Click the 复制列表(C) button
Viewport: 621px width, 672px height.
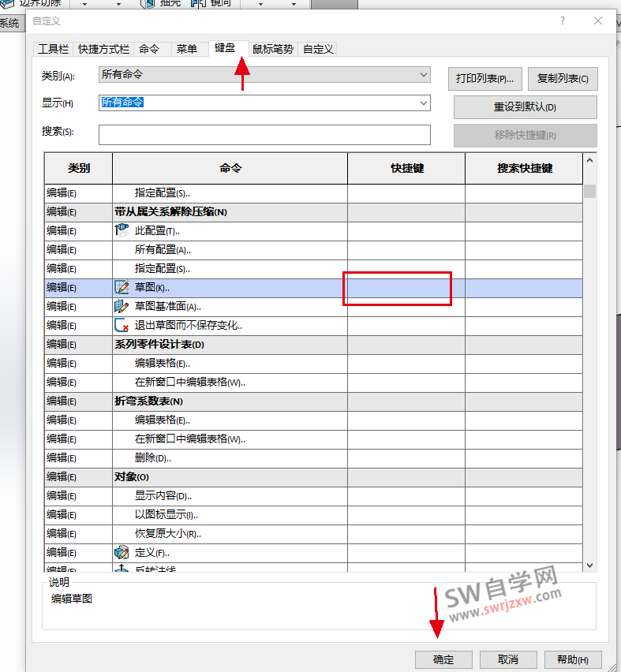563,78
